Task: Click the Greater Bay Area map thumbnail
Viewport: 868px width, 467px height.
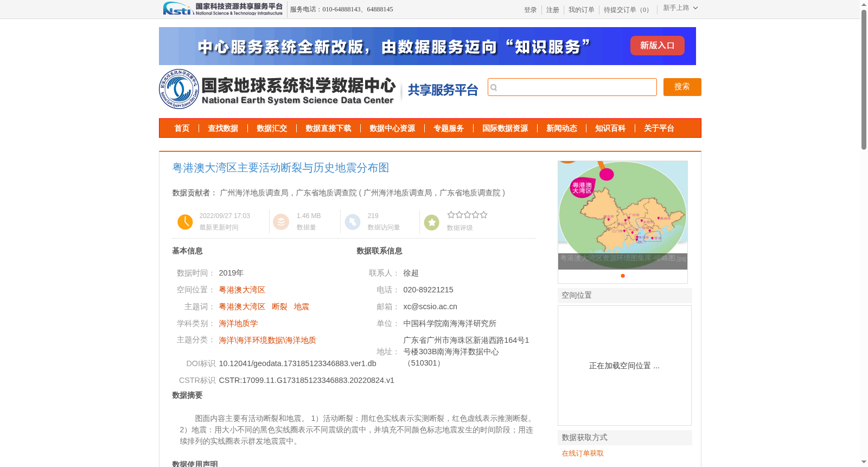Action: click(x=623, y=215)
